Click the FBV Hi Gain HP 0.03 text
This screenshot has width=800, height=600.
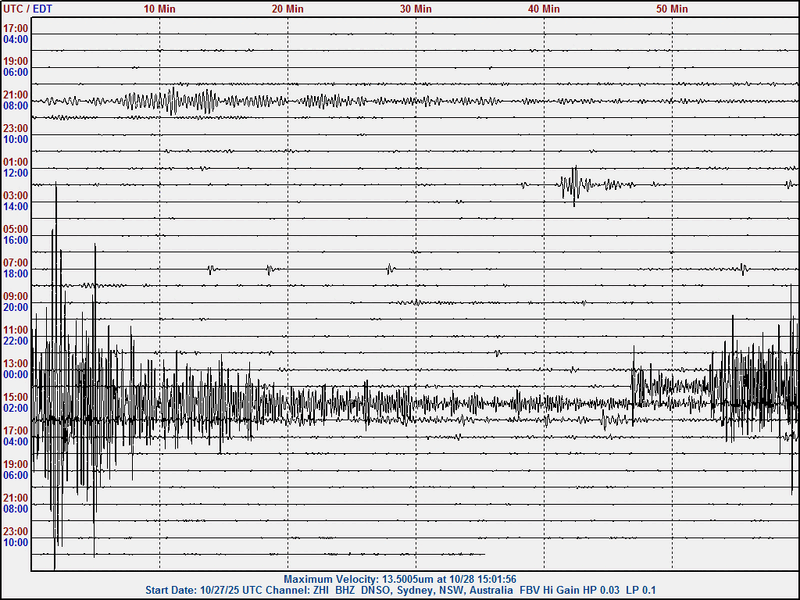pos(560,589)
